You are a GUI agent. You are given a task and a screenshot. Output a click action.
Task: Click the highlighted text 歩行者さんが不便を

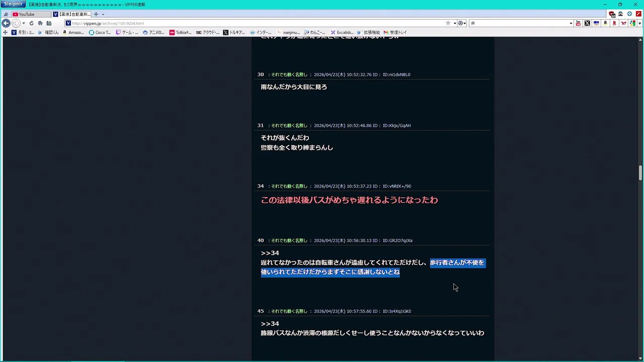tap(457, 262)
